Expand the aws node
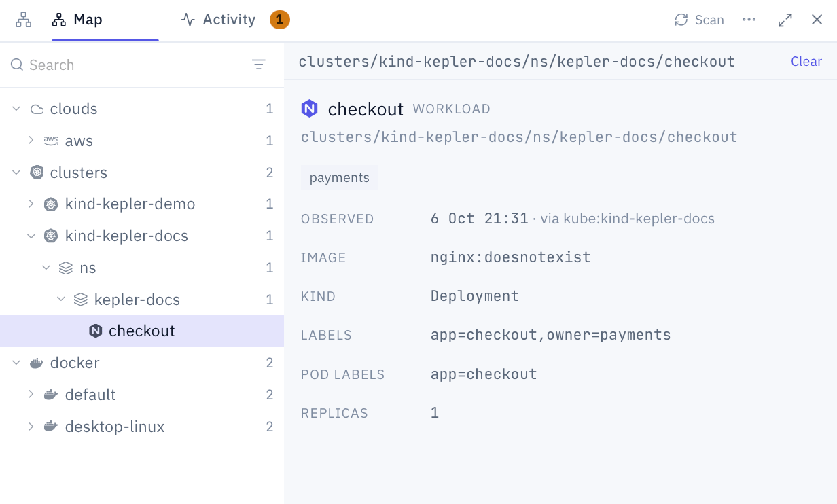This screenshot has height=504, width=837. click(x=31, y=141)
